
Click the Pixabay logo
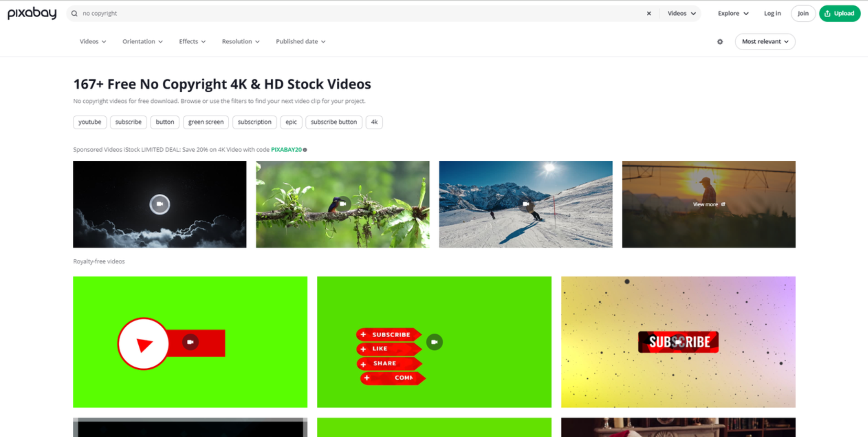pos(31,13)
